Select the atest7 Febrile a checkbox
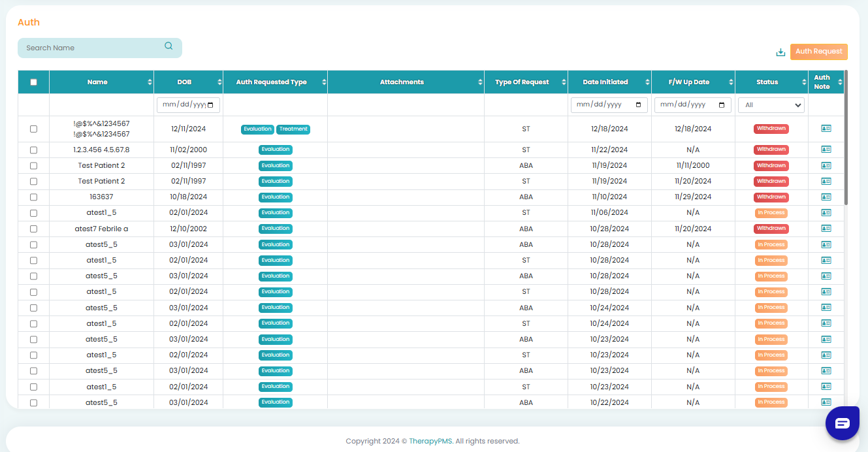 tap(34, 229)
